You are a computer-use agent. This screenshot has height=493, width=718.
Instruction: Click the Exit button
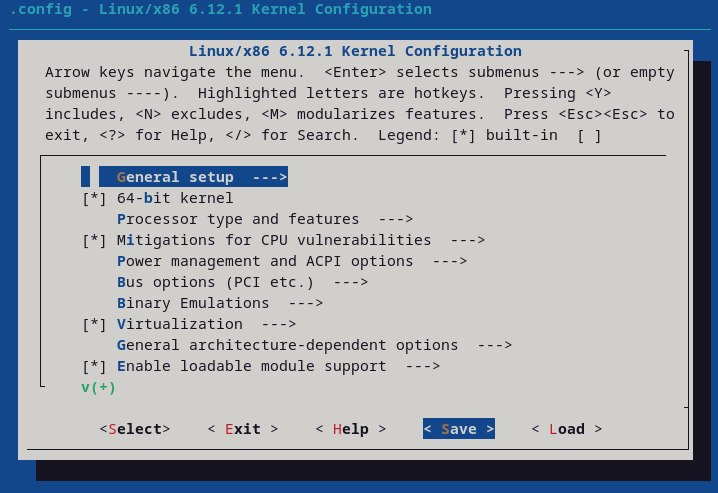[243, 429]
